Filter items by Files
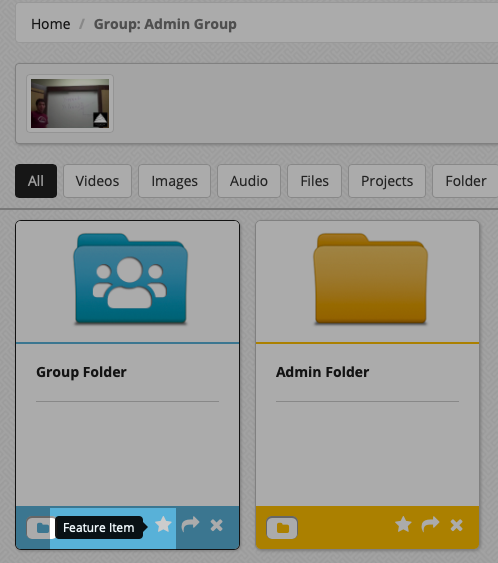 pos(315,181)
